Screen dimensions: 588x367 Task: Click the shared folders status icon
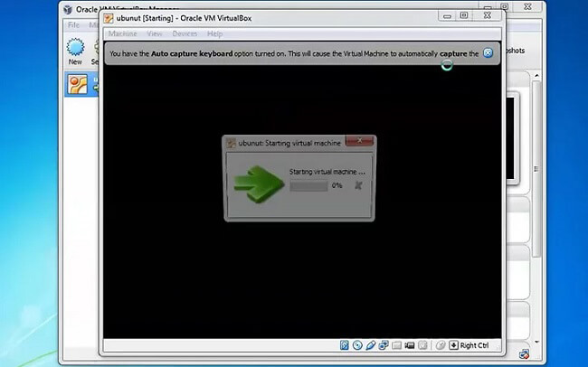[x=396, y=345]
